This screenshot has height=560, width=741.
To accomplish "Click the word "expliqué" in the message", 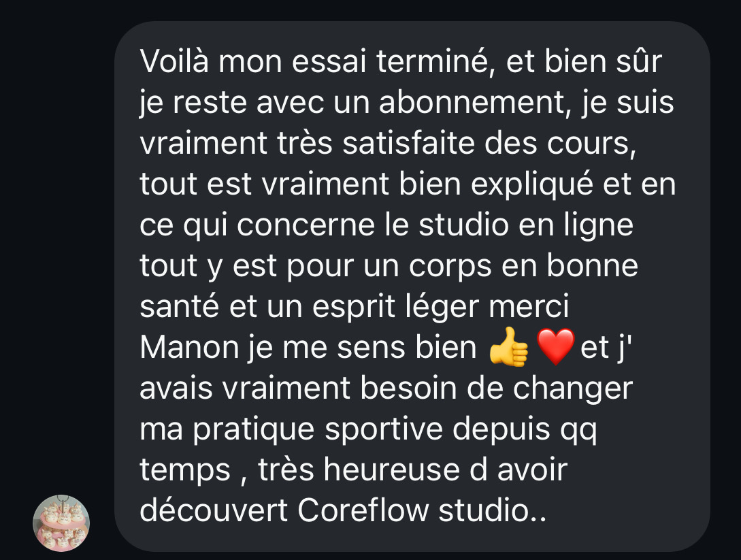I will pos(531,184).
